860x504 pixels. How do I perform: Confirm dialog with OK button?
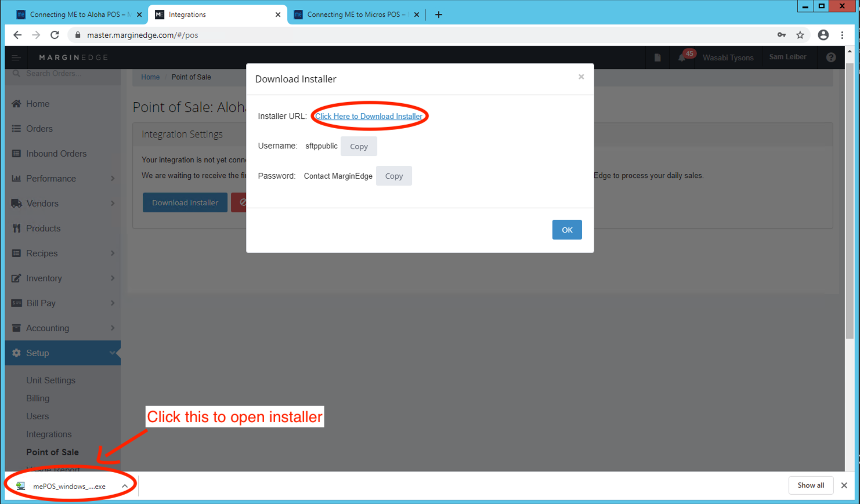567,230
